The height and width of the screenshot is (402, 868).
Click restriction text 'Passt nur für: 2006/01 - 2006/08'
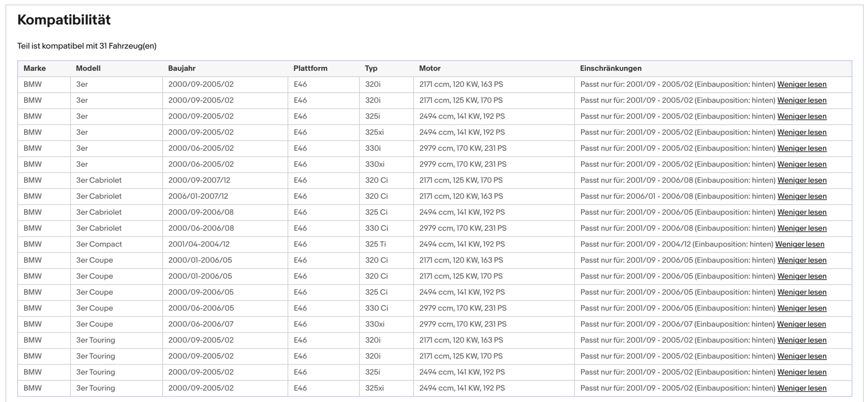coord(637,196)
